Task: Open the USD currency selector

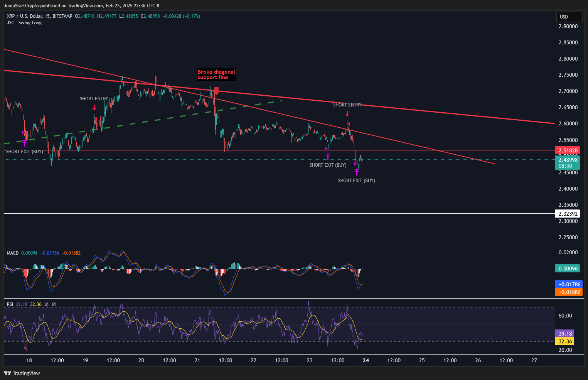Action: click(x=569, y=17)
